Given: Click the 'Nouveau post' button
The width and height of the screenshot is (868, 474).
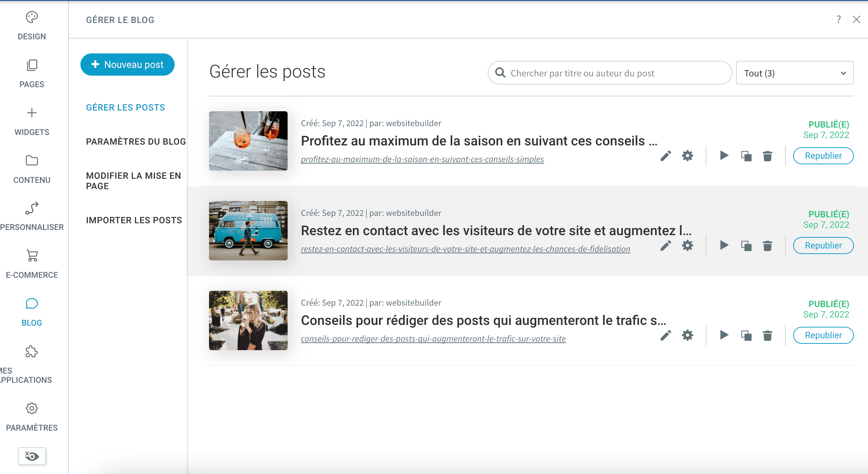Looking at the screenshot, I should click(127, 65).
